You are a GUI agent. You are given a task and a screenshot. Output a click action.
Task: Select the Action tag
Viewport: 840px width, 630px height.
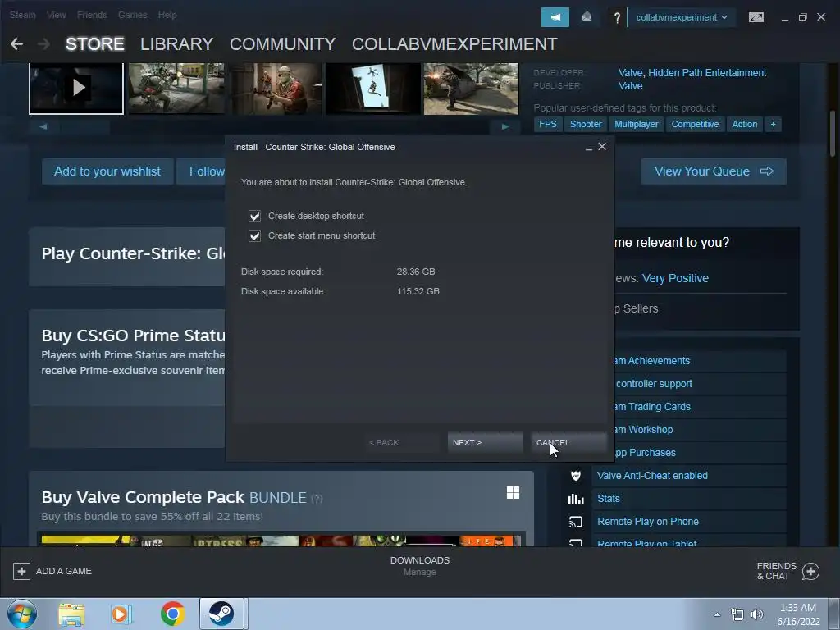click(744, 125)
